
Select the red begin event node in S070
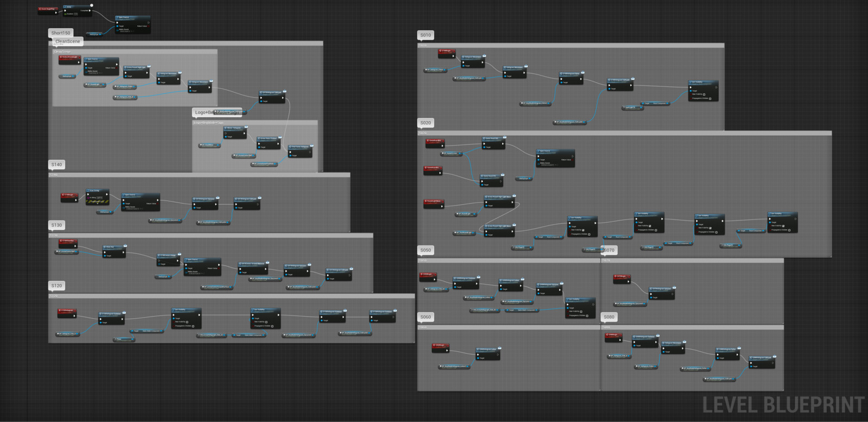[622, 279]
